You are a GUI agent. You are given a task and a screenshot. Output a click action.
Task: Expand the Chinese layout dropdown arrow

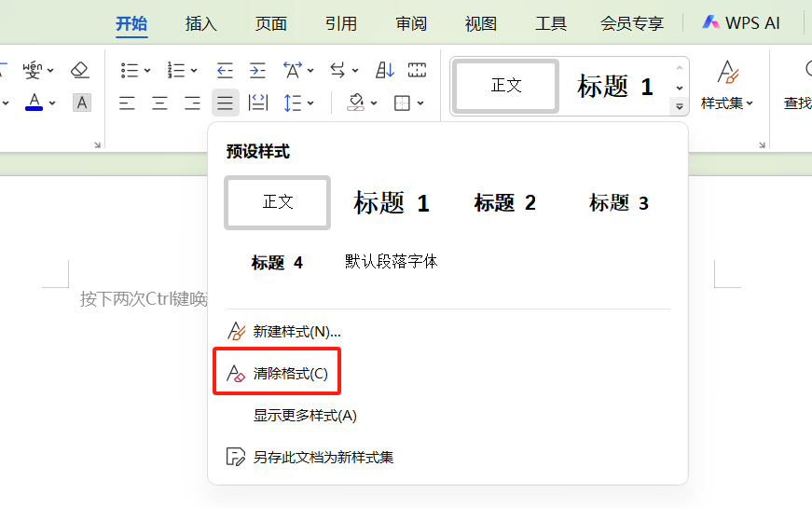(310, 71)
